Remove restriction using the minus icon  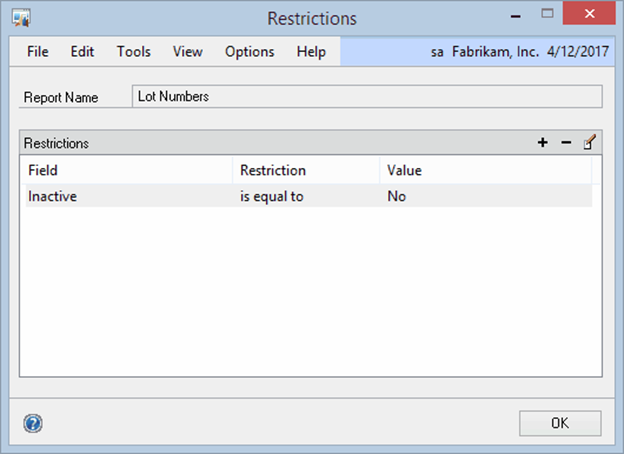pos(566,142)
